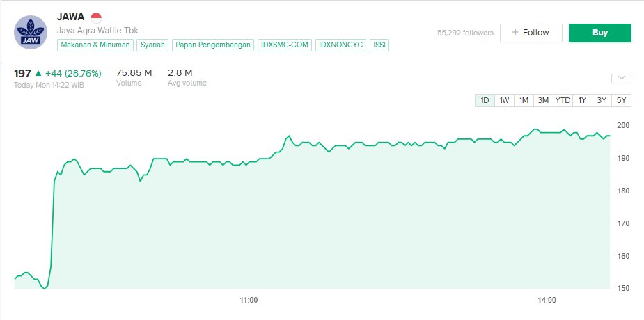Click the 75.85 M volume value

[134, 73]
